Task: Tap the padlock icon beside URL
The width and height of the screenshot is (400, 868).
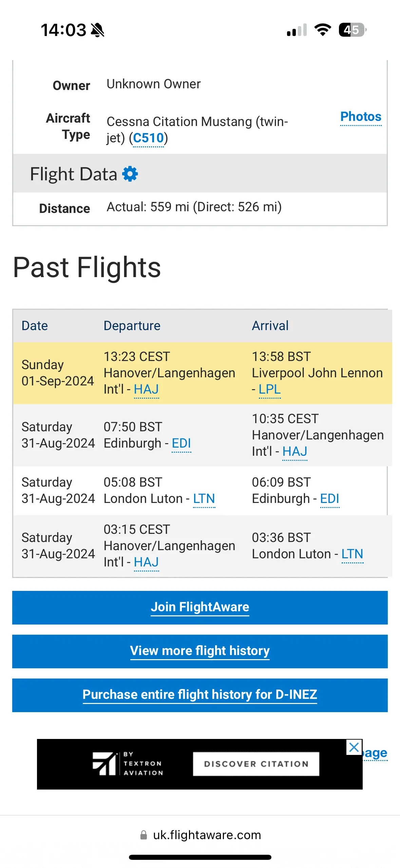Action: 144,835
